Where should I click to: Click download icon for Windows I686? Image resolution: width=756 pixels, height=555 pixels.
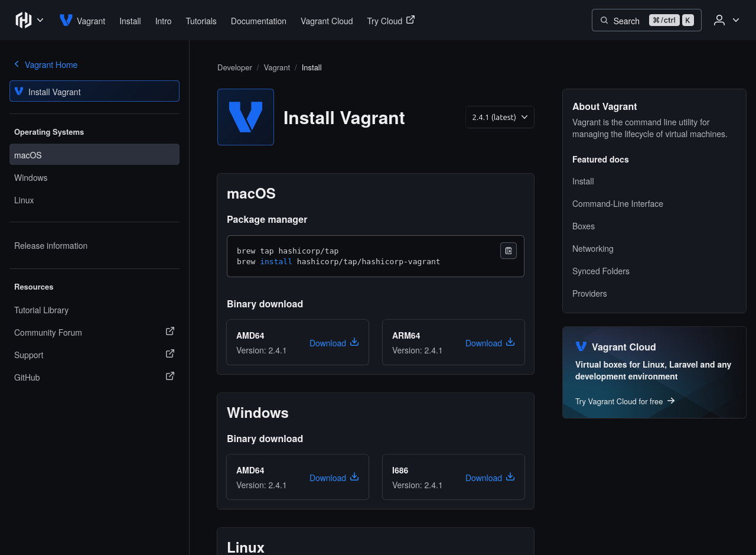pos(510,477)
